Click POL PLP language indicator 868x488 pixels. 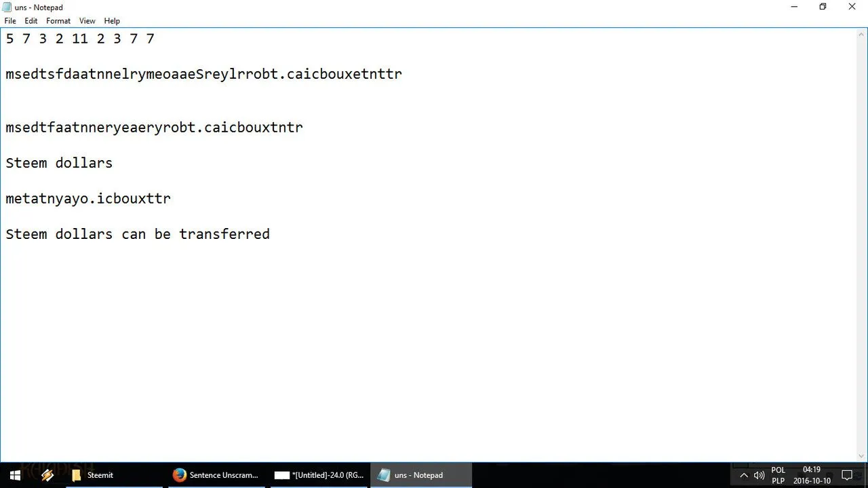pyautogui.click(x=778, y=475)
